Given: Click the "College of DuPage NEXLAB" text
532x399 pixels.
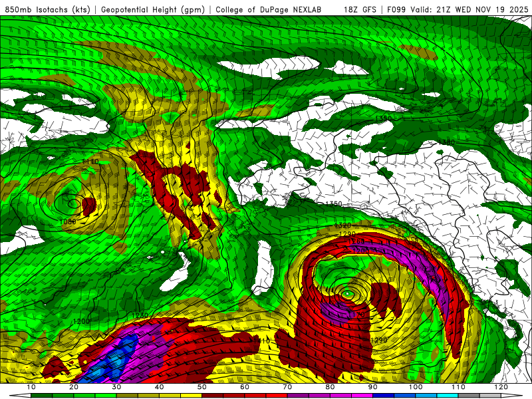Looking at the screenshot, I should 269,10.
